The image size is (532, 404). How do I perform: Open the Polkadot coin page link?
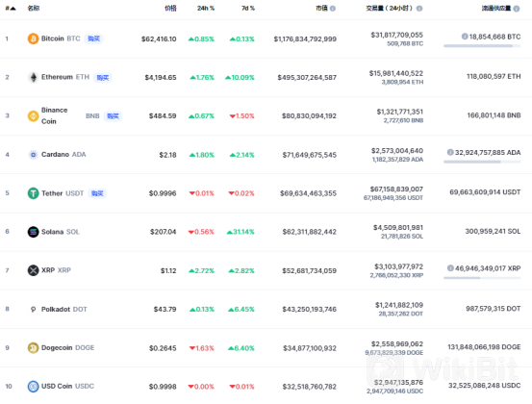pyautogui.click(x=56, y=309)
